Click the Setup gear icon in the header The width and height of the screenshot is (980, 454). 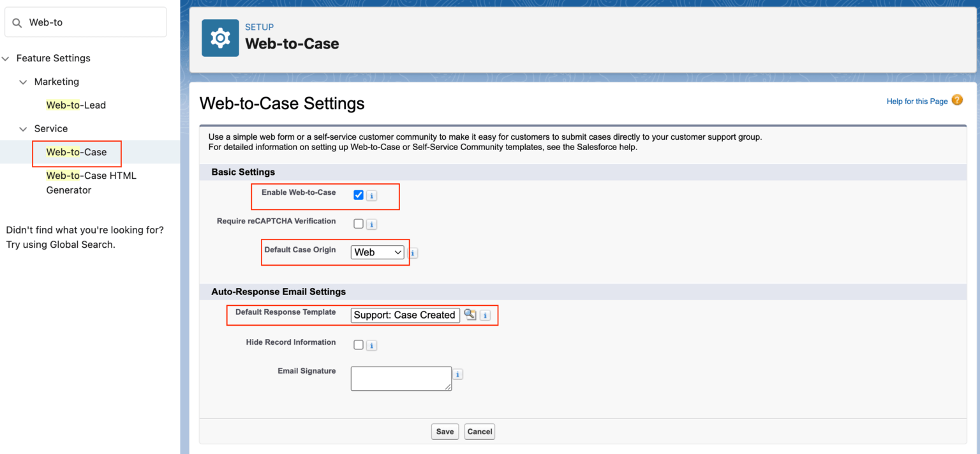coord(219,38)
